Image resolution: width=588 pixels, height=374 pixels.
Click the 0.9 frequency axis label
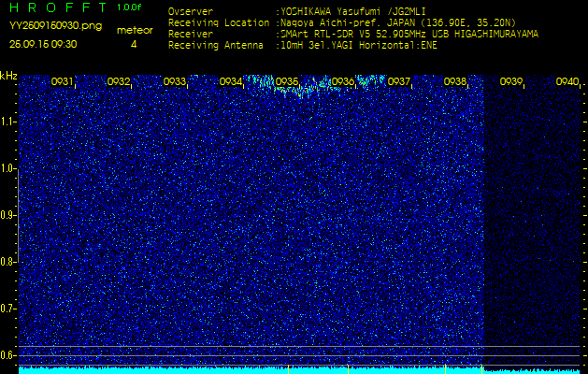[7, 215]
